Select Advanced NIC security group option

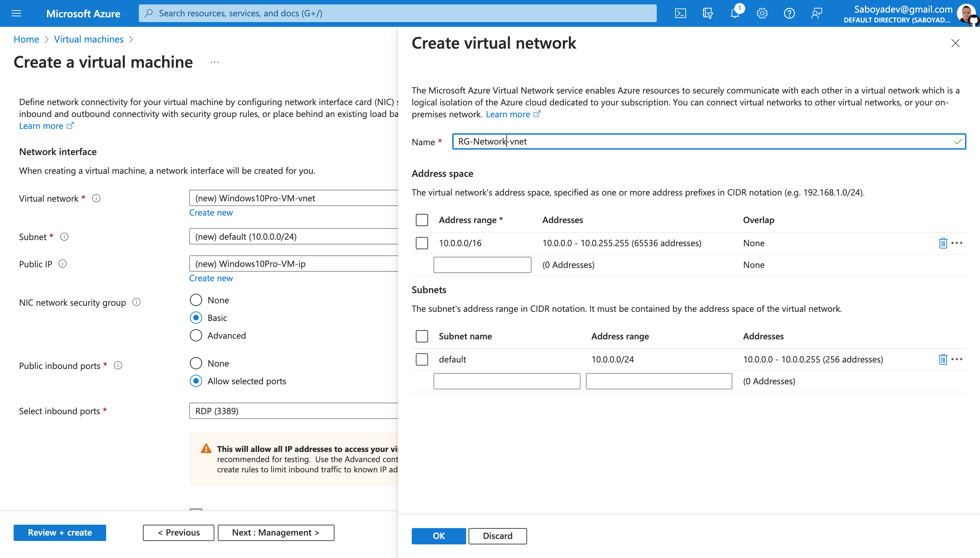[x=196, y=335]
